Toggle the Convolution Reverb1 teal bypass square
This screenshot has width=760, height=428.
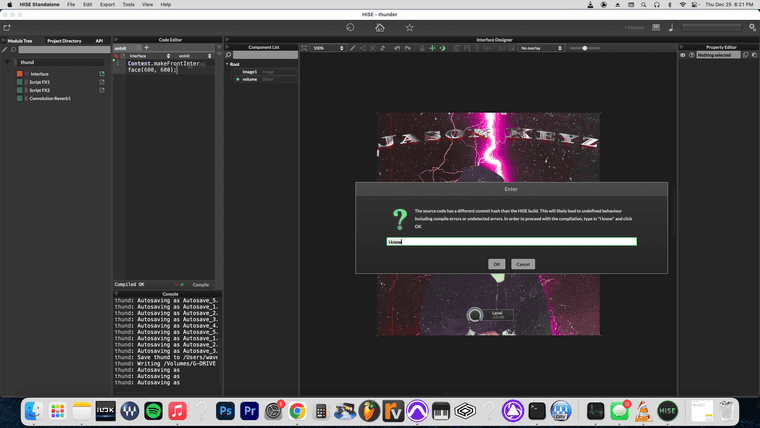(19, 98)
